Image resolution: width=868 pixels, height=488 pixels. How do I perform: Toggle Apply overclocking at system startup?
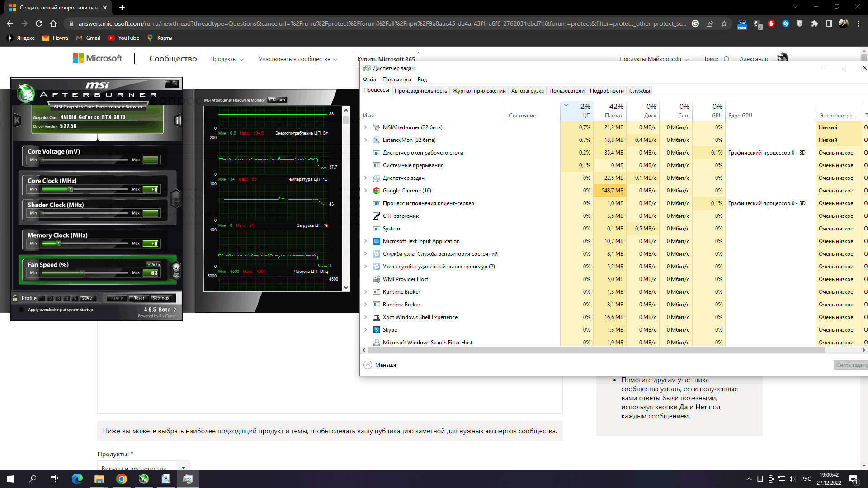[21, 310]
